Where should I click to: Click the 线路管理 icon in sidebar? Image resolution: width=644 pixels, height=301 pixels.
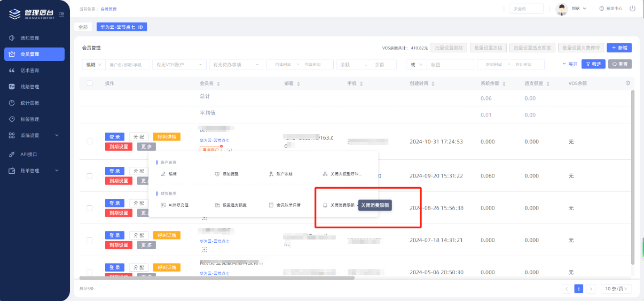(x=12, y=87)
